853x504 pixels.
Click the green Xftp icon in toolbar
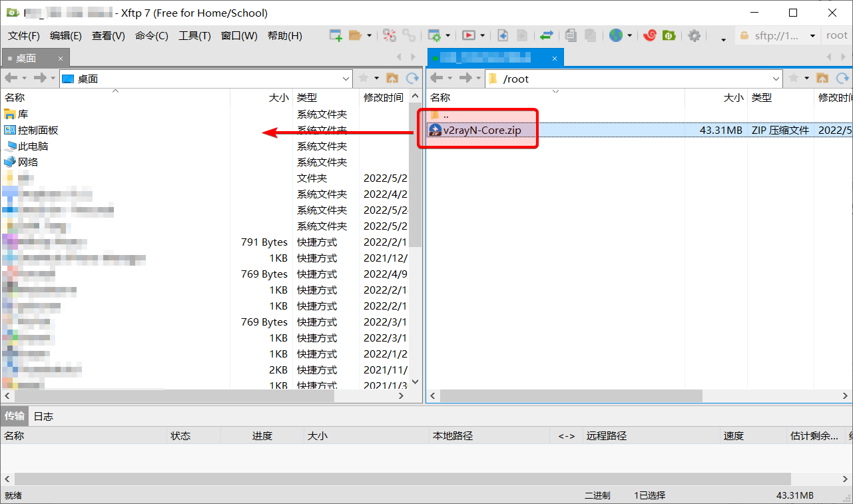669,36
